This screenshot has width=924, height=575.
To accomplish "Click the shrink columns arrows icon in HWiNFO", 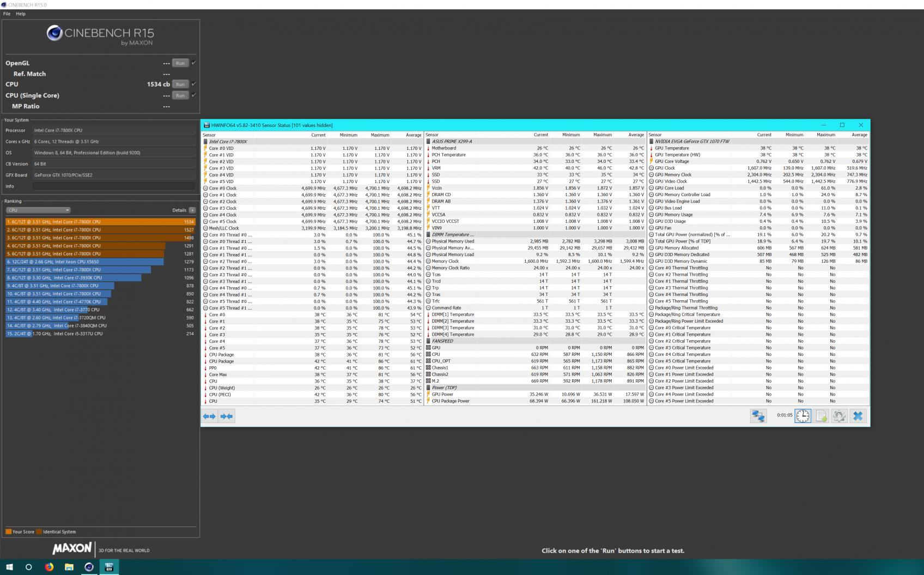I will tap(227, 416).
